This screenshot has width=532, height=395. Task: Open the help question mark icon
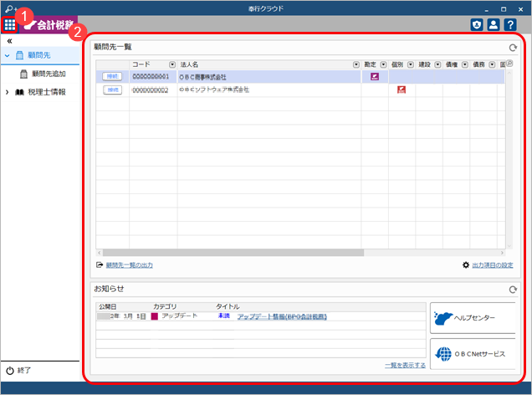point(510,25)
